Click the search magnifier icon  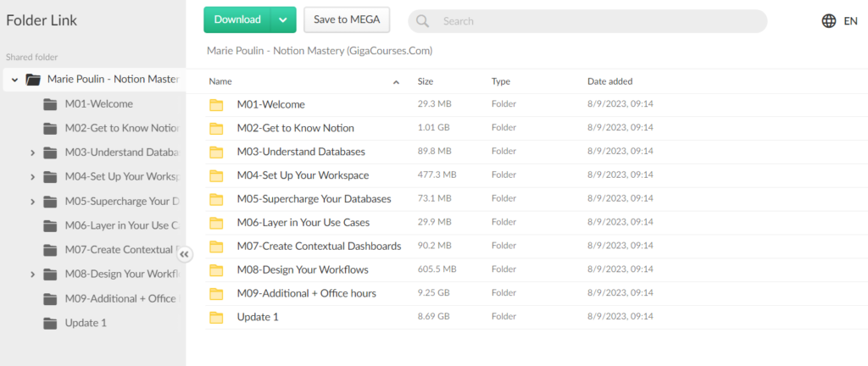(422, 21)
